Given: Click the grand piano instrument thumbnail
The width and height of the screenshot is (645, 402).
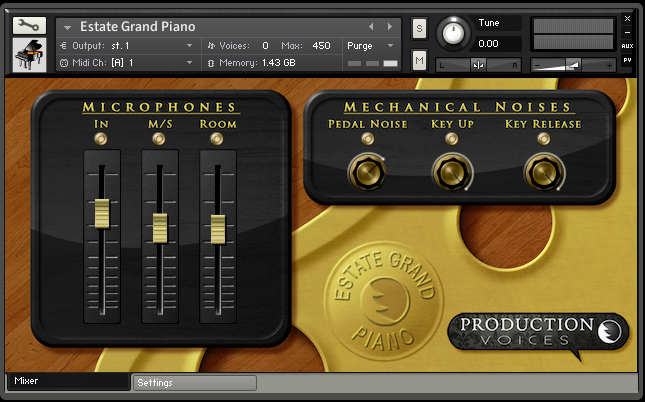Looking at the screenshot, I should 29,55.
